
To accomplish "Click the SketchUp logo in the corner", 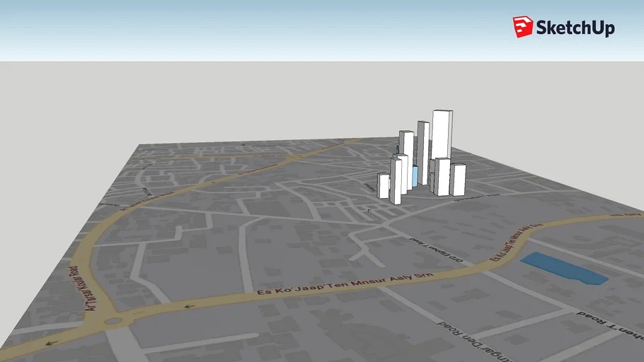I will pyautogui.click(x=563, y=27).
